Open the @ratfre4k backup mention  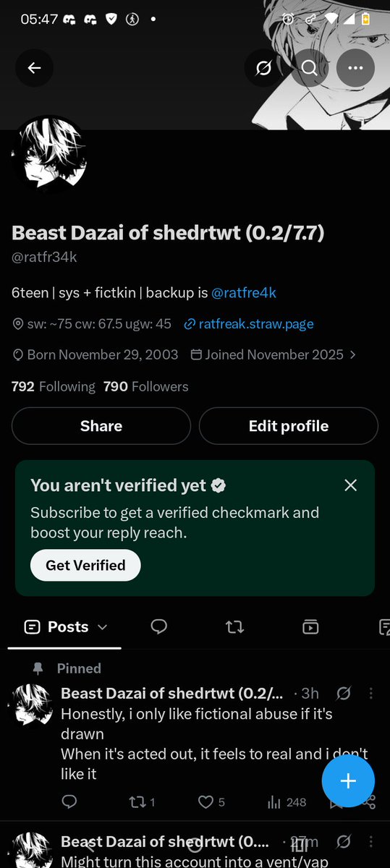pos(244,293)
